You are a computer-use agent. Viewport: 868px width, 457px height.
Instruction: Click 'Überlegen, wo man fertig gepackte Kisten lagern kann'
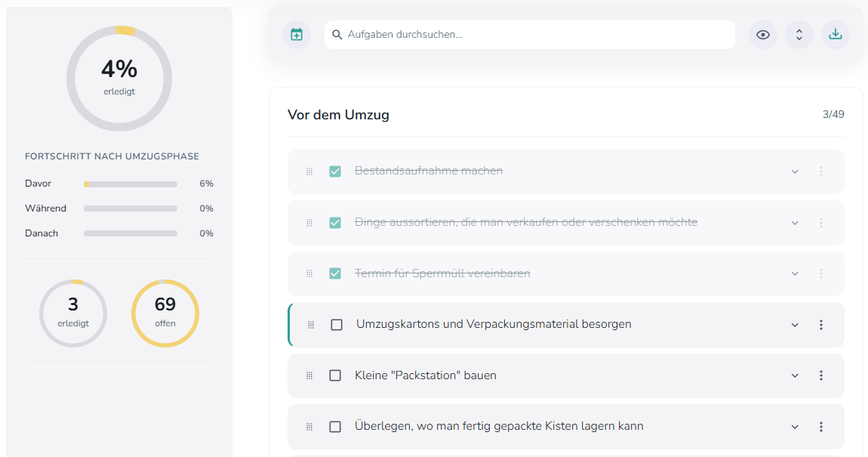click(x=499, y=426)
